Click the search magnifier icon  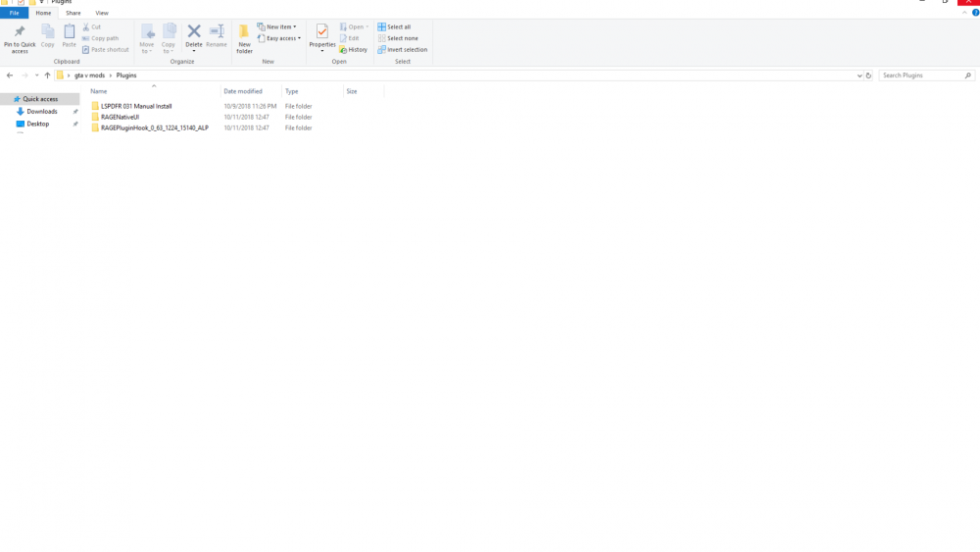968,75
